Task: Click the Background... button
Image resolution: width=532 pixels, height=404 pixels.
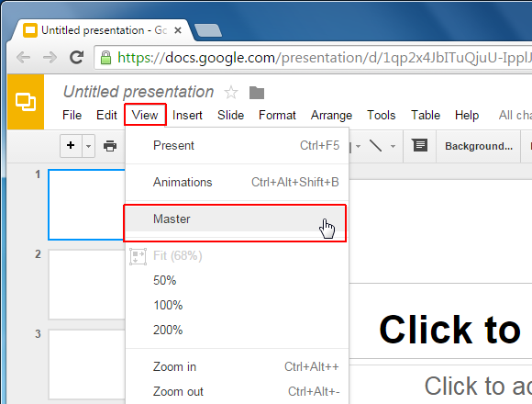Action: tap(479, 146)
